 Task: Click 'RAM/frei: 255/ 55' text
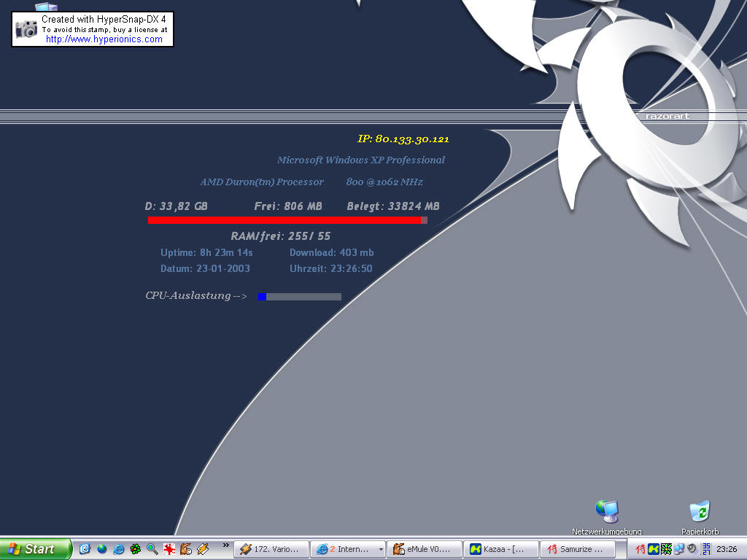pos(281,236)
